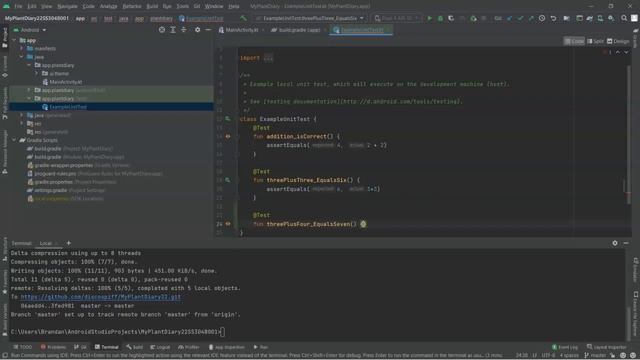Open the Navigate menu
The width and height of the screenshot is (640, 360).
(x=67, y=6)
